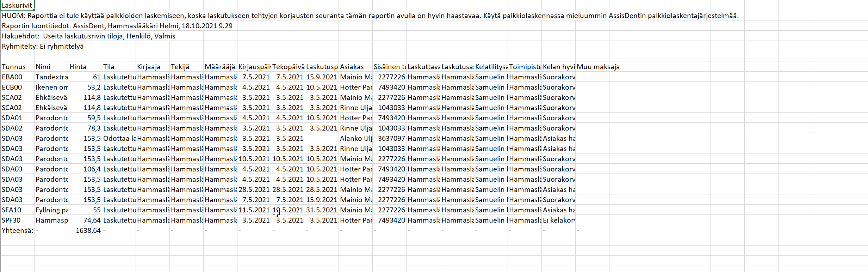Screen dimensions: 868x272
Task: Select the Ryhmitelty: Ei ryhmittelyä line
Action: tap(43, 46)
